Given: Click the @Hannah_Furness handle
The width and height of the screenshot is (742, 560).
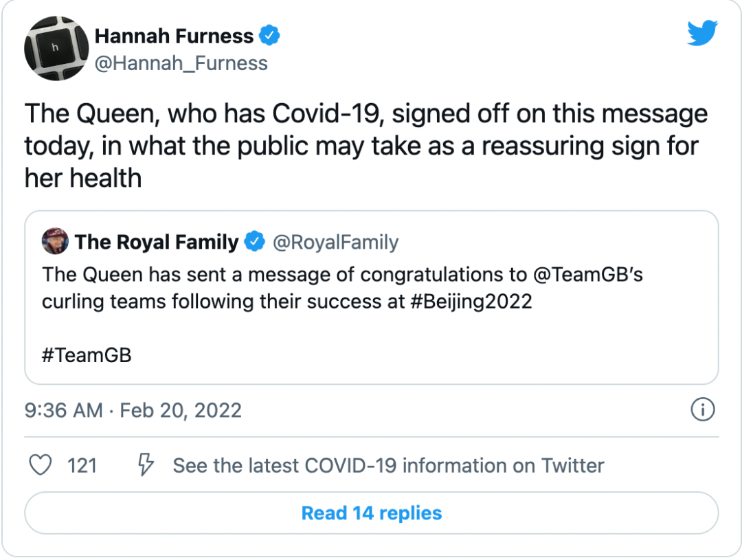Looking at the screenshot, I should point(181,63).
